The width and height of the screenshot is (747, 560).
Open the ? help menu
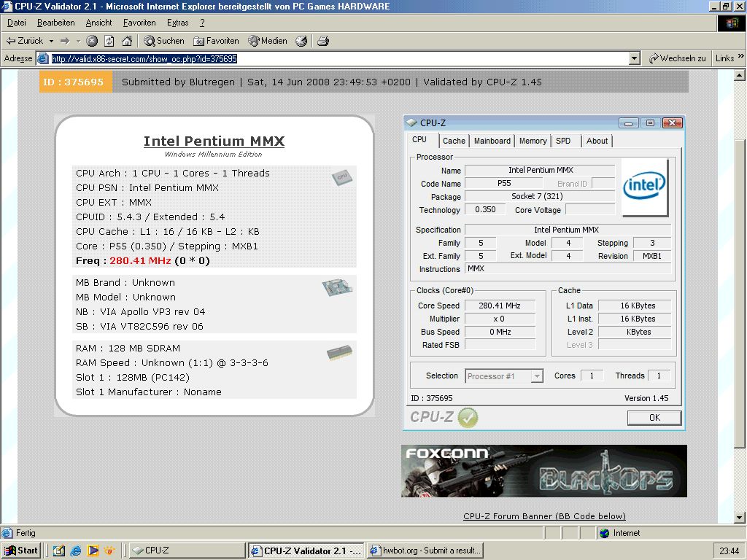point(202,23)
